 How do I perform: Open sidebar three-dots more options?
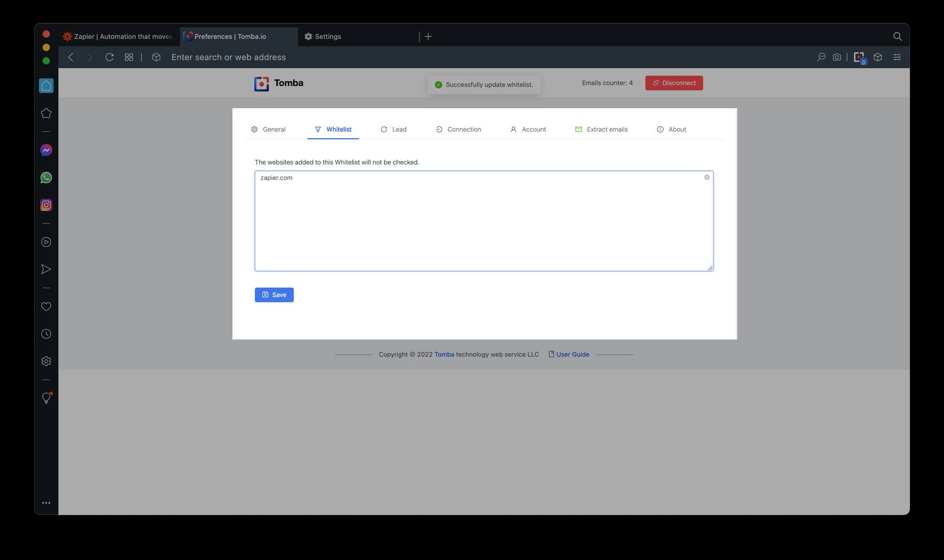click(46, 502)
